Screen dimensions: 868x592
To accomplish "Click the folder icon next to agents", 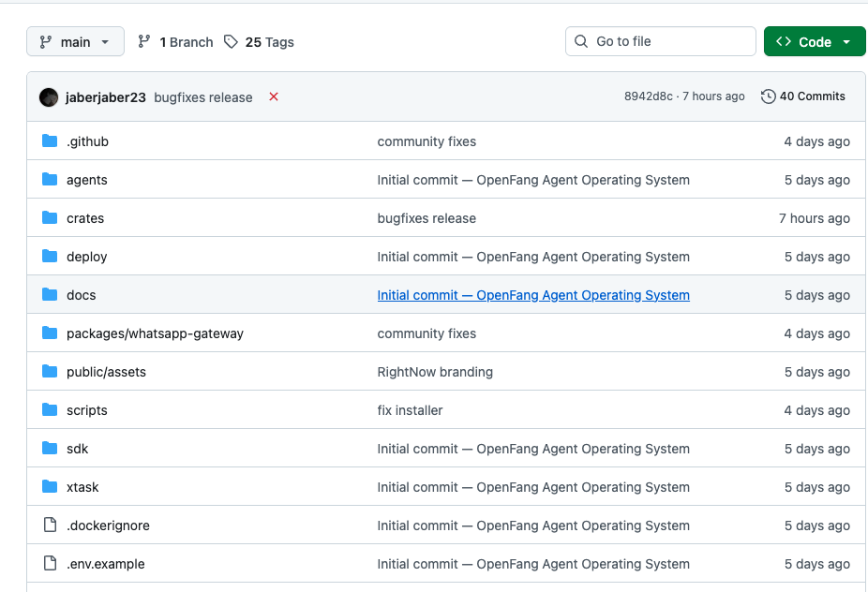I will [x=49, y=179].
